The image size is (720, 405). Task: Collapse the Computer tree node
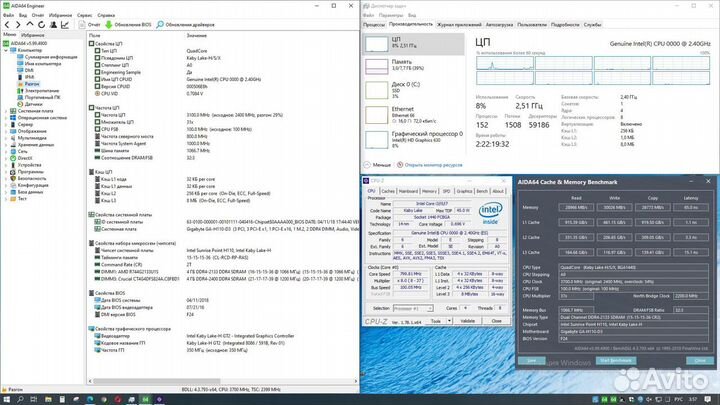[x=8, y=52]
